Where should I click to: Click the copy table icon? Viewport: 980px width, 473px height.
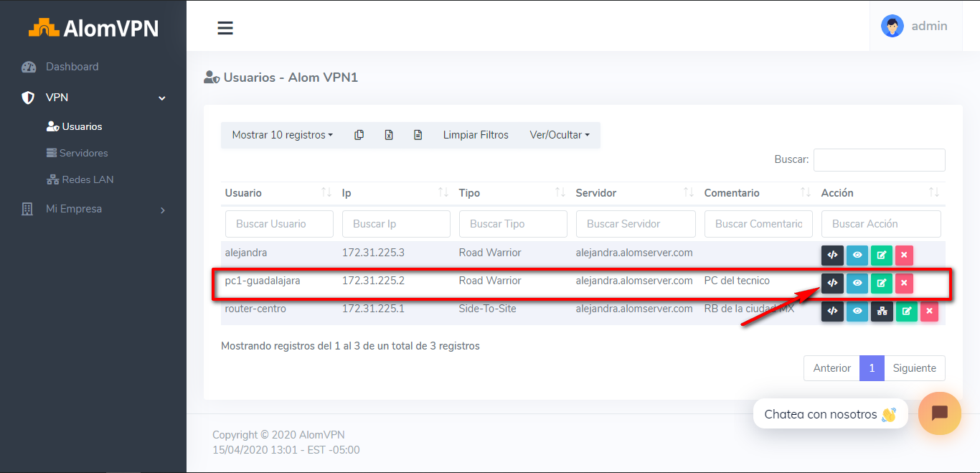pos(359,135)
